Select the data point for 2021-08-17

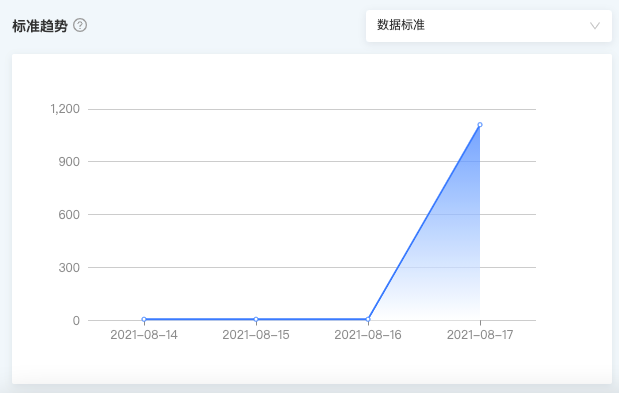pyautogui.click(x=480, y=125)
